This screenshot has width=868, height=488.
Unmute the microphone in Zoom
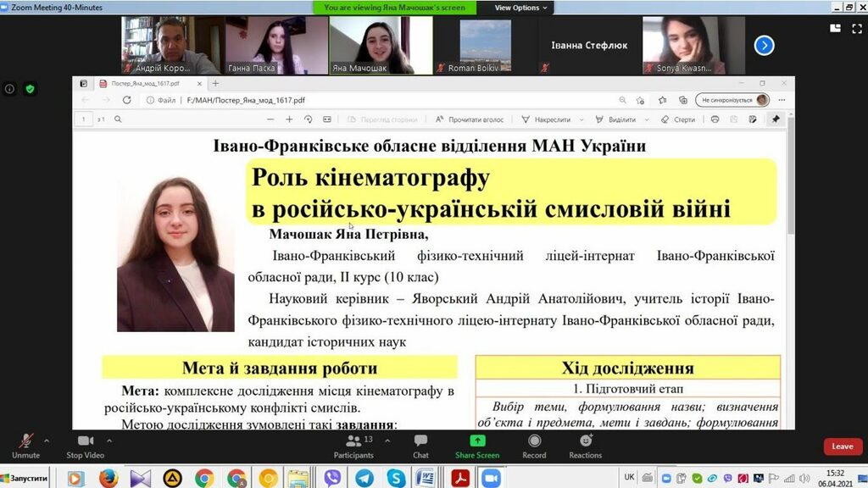coord(25,446)
